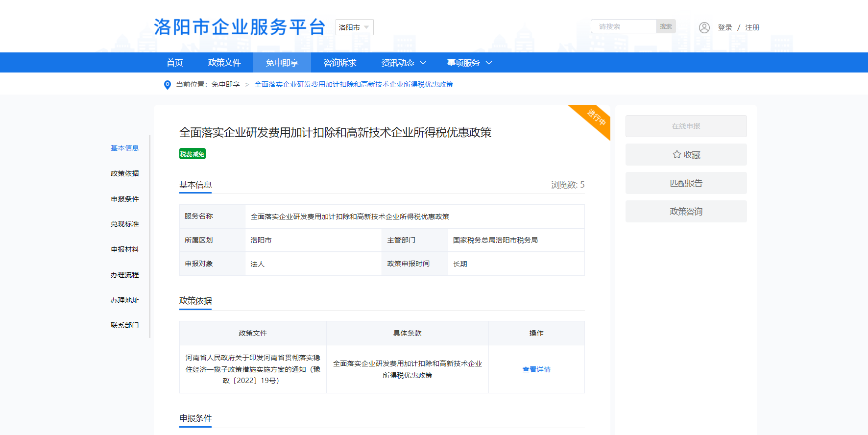Open 事项服务 navigation item
The image size is (868, 435).
(x=463, y=63)
